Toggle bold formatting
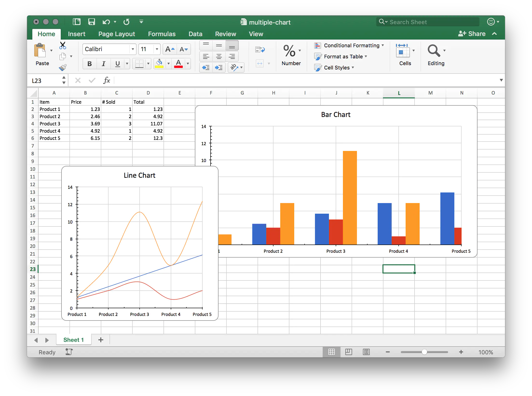Screen dimensions: 532x396 click(x=89, y=64)
